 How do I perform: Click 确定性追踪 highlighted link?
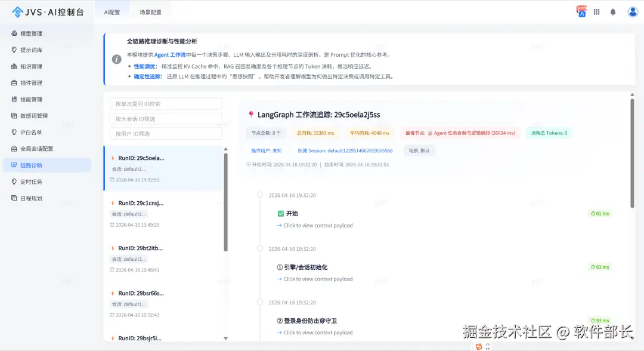[x=148, y=76]
